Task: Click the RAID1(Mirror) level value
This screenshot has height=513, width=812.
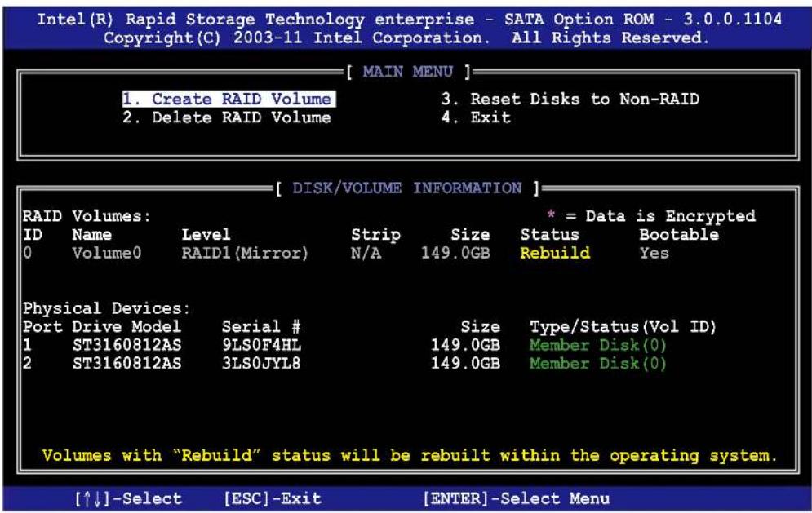Action: (245, 253)
